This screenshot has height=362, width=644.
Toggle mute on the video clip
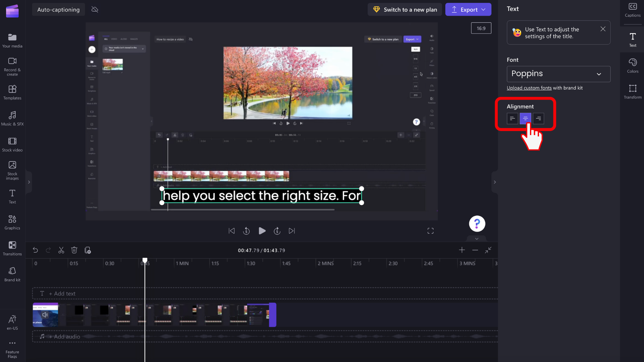click(45, 315)
